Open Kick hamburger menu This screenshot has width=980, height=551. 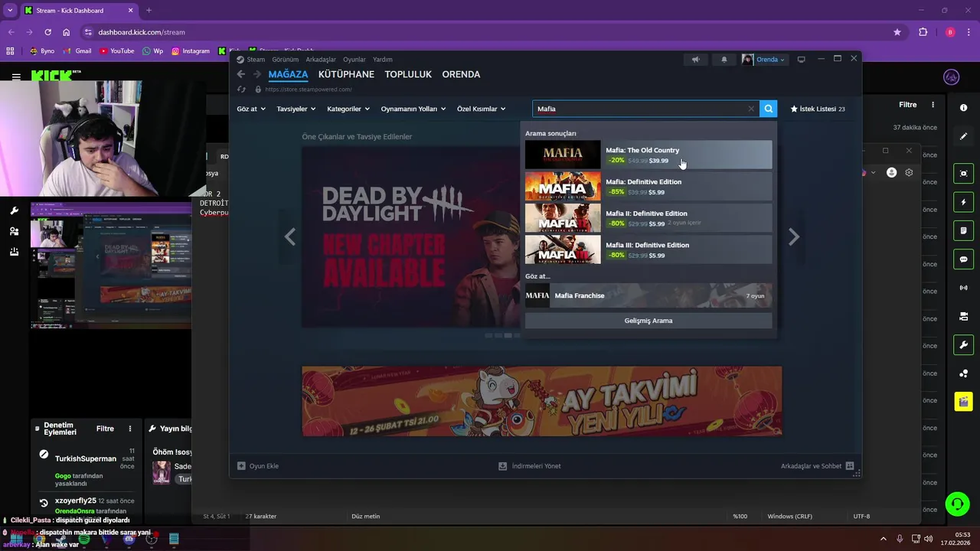[16, 77]
